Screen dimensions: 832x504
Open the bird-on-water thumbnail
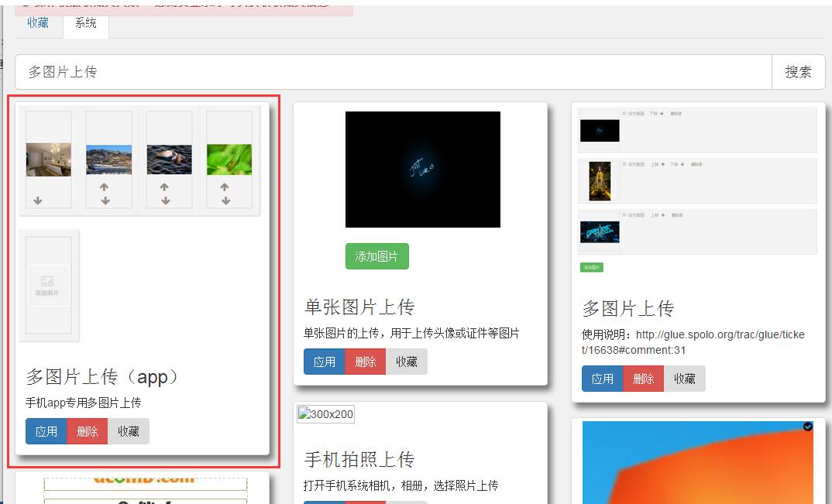click(169, 159)
